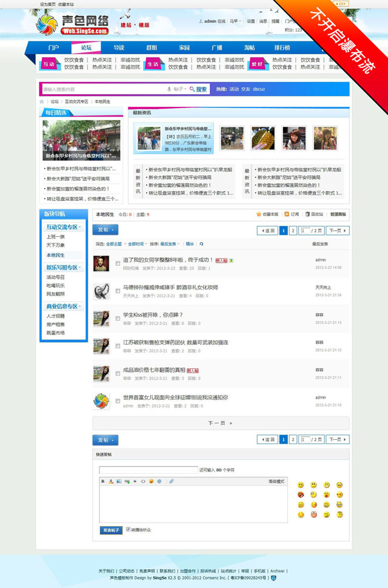
Task: Click the top 下一页 pagination button
Action: pyautogui.click(x=338, y=230)
